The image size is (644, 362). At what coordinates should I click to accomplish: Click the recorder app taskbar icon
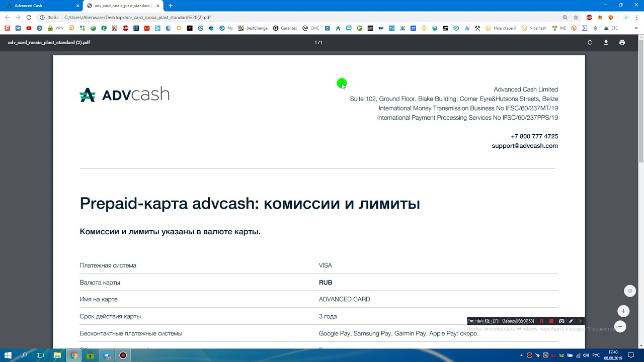pyautogui.click(x=123, y=355)
